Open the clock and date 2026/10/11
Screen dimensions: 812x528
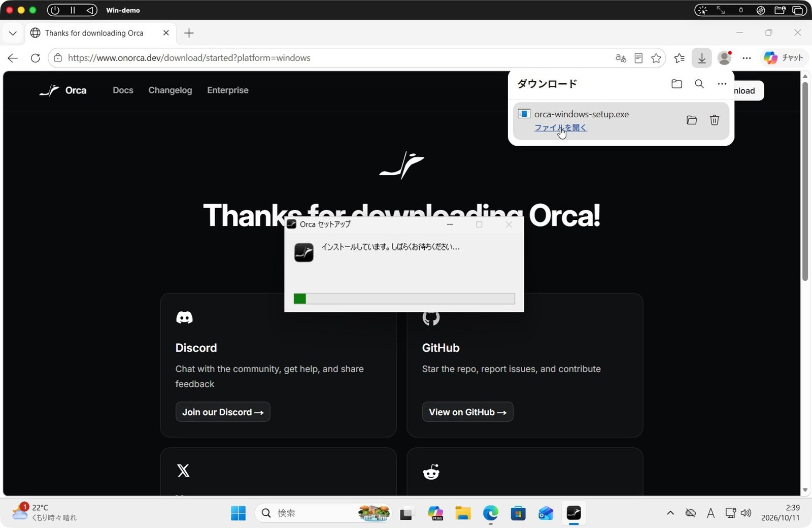pyautogui.click(x=781, y=513)
